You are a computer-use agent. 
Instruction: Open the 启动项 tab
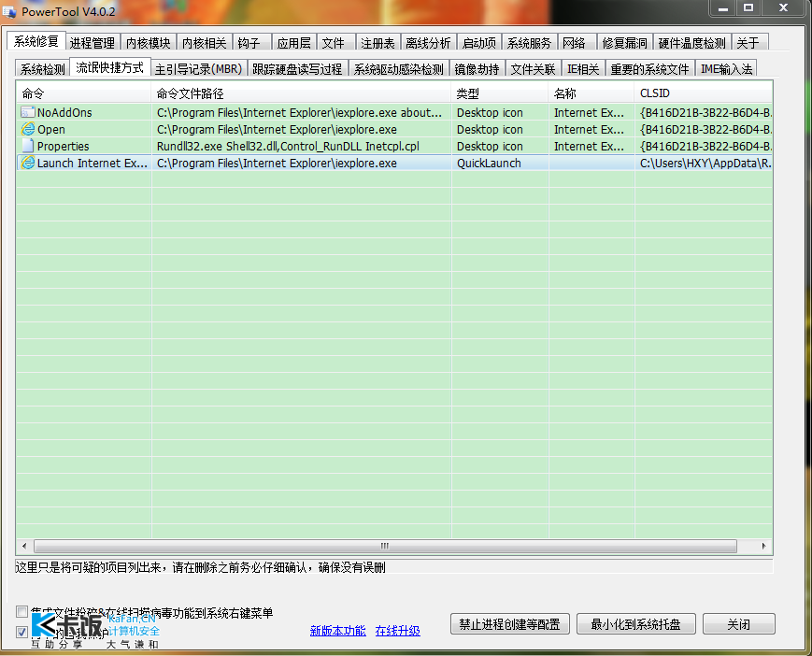[478, 43]
